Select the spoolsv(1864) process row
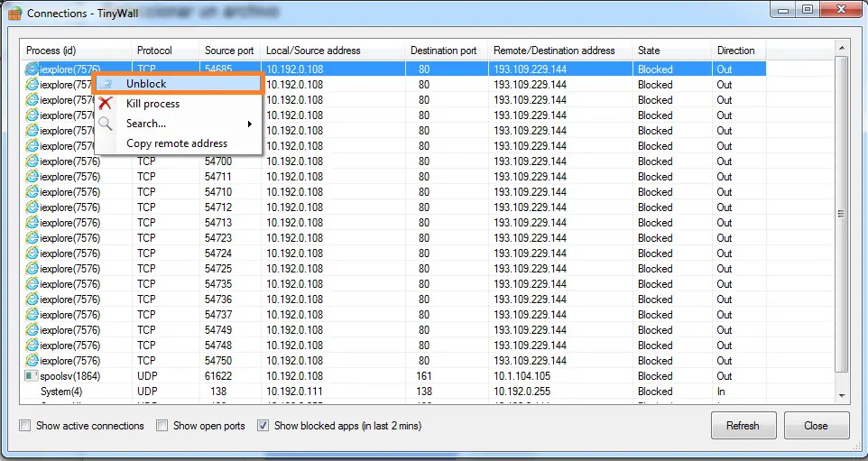 (393, 376)
